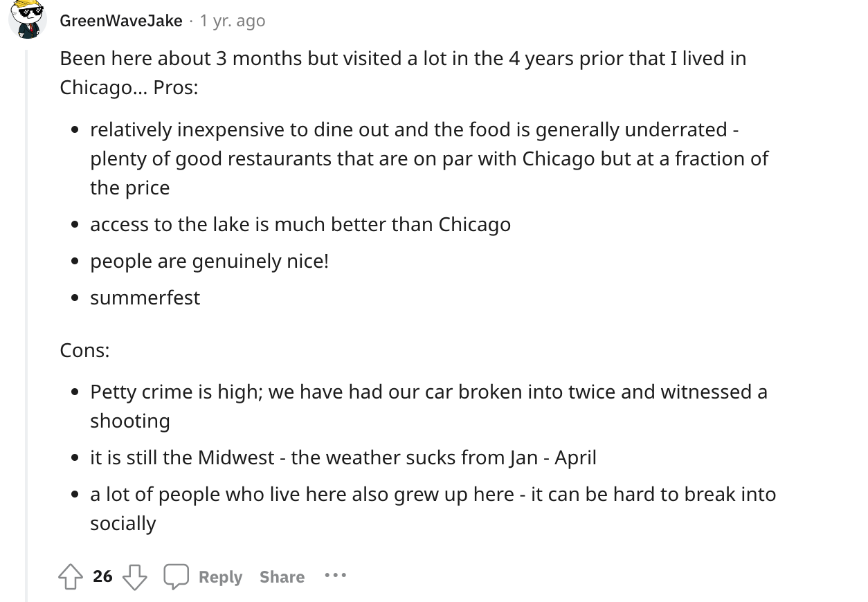Viewport: 868px width, 602px height.
Task: Click the 'Cons:' heading text
Action: point(84,350)
